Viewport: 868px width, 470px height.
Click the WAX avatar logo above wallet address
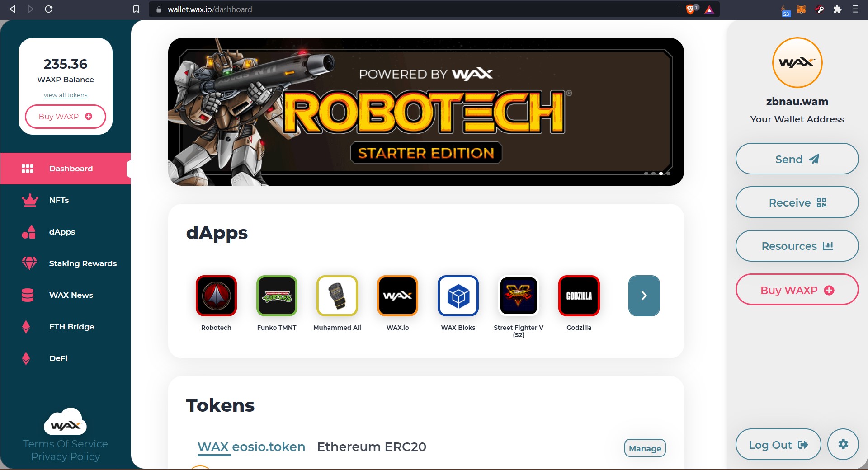[797, 62]
